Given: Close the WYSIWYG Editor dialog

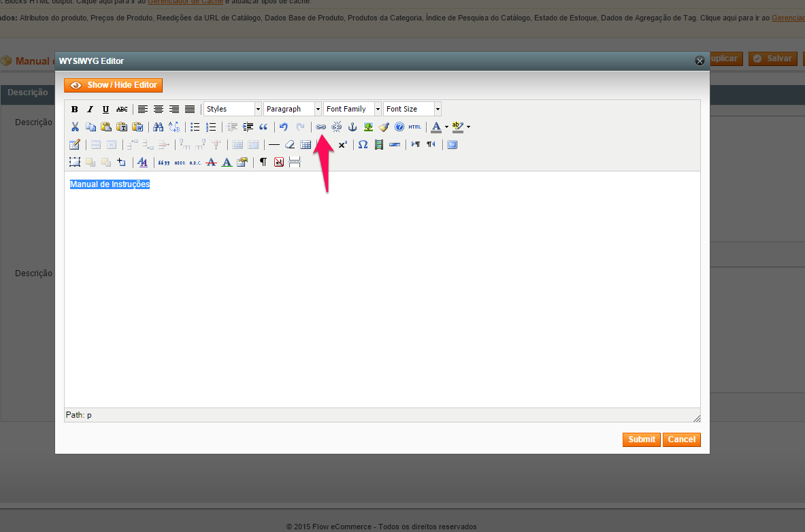Looking at the screenshot, I should 700,61.
